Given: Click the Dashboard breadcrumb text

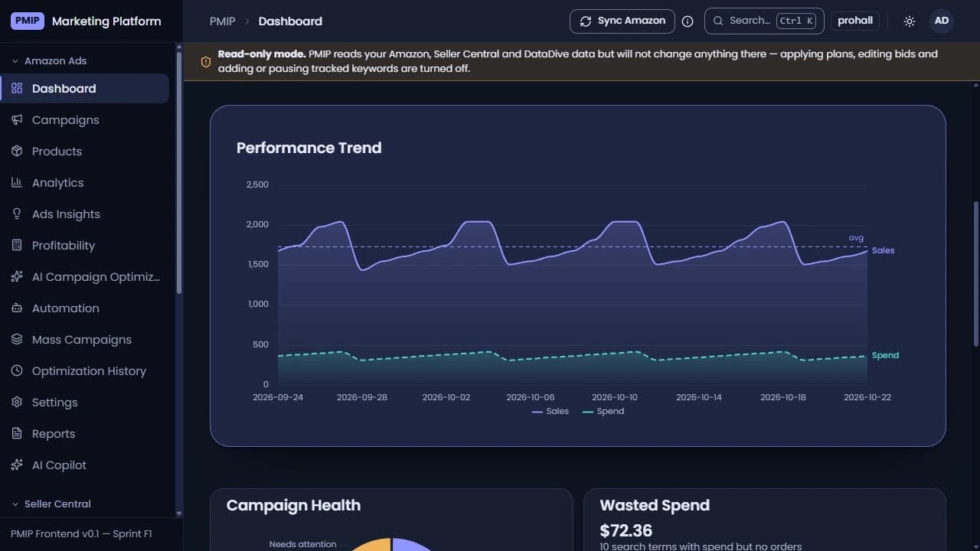Looking at the screenshot, I should (x=290, y=21).
